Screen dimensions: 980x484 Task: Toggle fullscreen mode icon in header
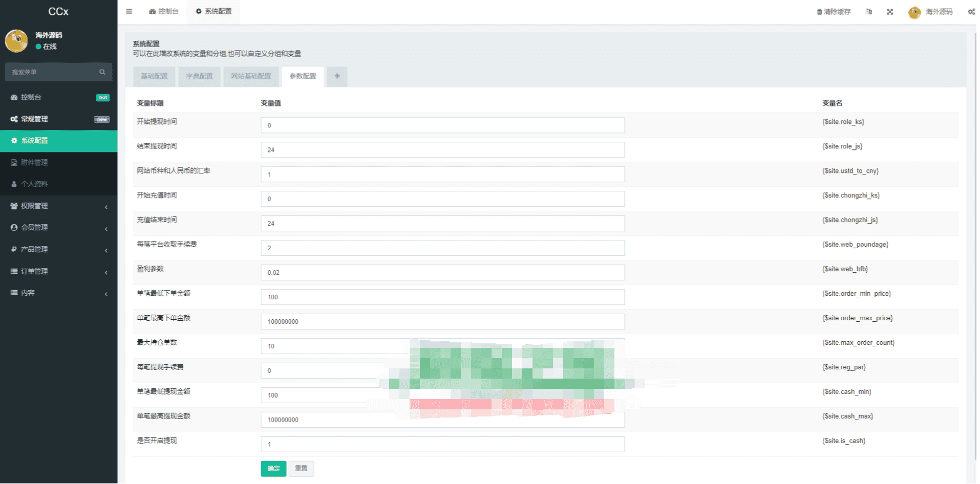[x=890, y=12]
